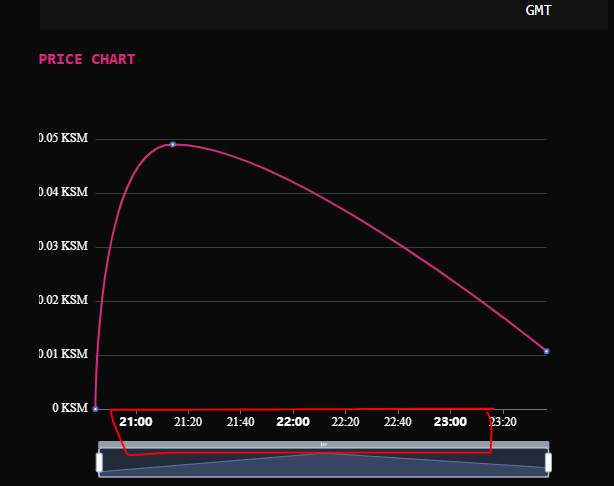
Task: Select the 21:00 time axis label
Action: (136, 422)
